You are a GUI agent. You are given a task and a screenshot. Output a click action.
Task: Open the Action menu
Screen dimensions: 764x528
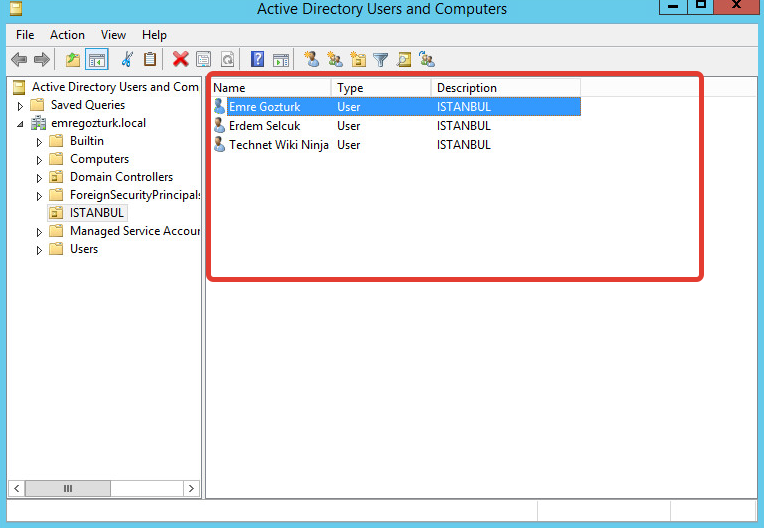coord(67,35)
